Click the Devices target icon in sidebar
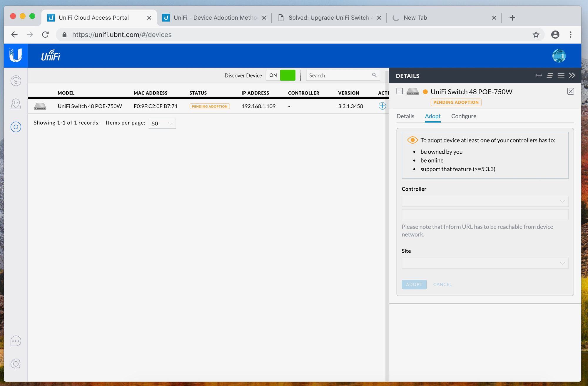Image resolution: width=588 pixels, height=386 pixels. pos(16,127)
